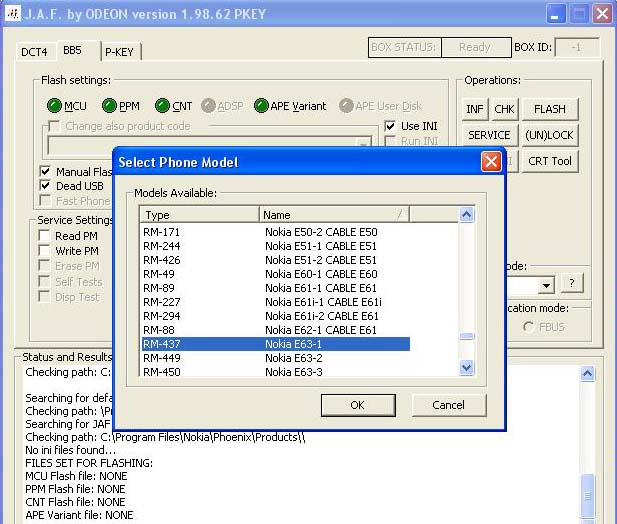
Task: Select RM-89 Nokia E61-1 row
Action: [x=275, y=288]
